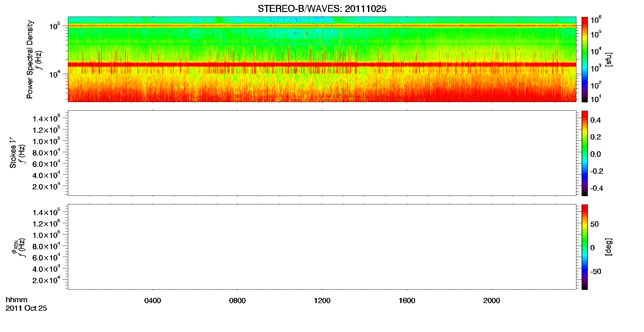This screenshot has height=332, width=644.
Task: Click the -50 tick on angle colorbar
Action: pyautogui.click(x=596, y=272)
